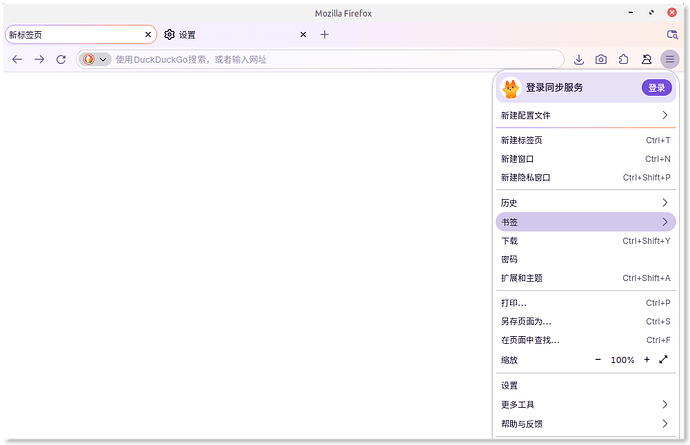Viewport: 690px width, 445px height.
Task: Click the DuckDuckGo search engine icon
Action: (89, 59)
